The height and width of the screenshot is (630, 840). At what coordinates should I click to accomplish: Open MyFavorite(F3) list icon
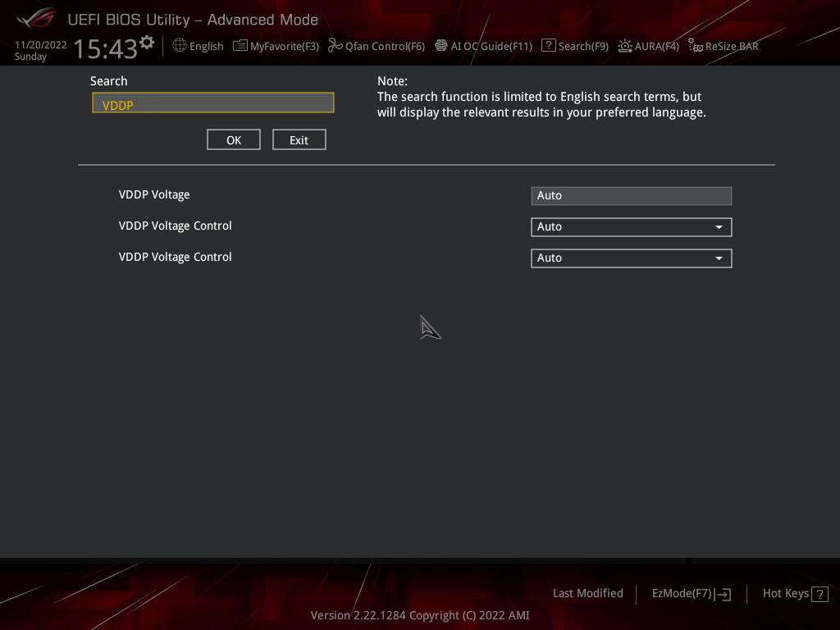(x=240, y=46)
